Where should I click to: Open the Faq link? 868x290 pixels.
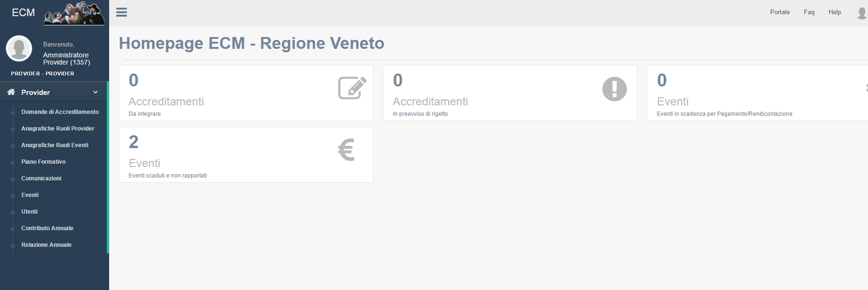point(809,12)
